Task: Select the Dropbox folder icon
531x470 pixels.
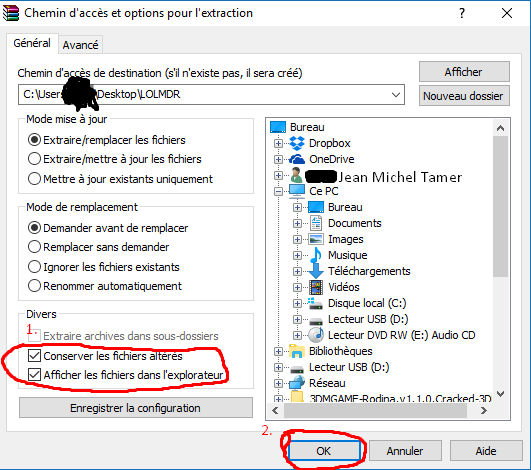Action: click(x=297, y=143)
